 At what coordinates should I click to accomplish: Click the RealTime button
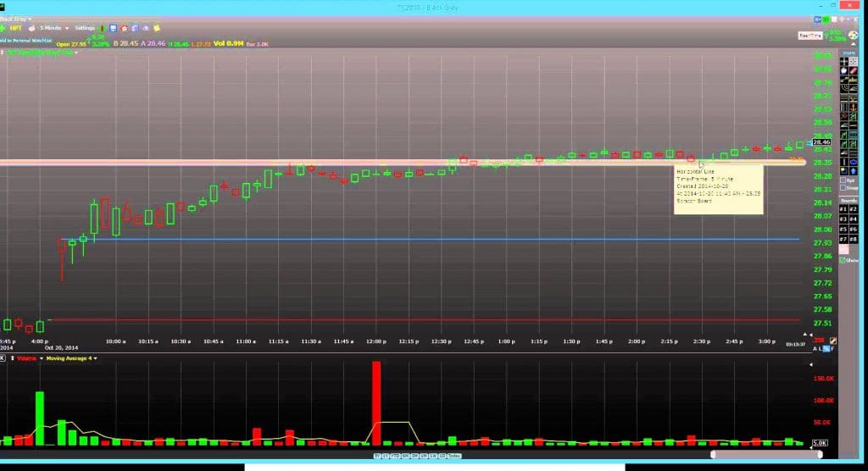[x=808, y=36]
